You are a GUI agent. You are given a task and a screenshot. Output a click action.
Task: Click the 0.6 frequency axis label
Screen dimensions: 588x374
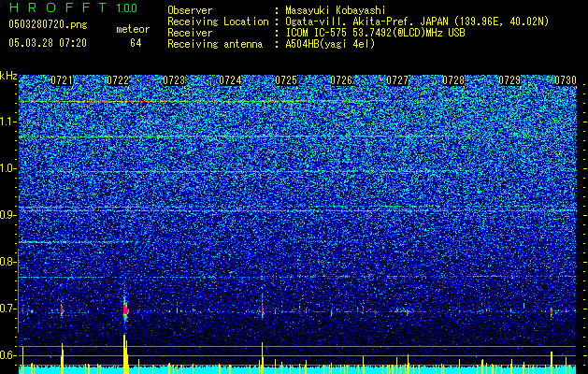pyautogui.click(x=7, y=355)
